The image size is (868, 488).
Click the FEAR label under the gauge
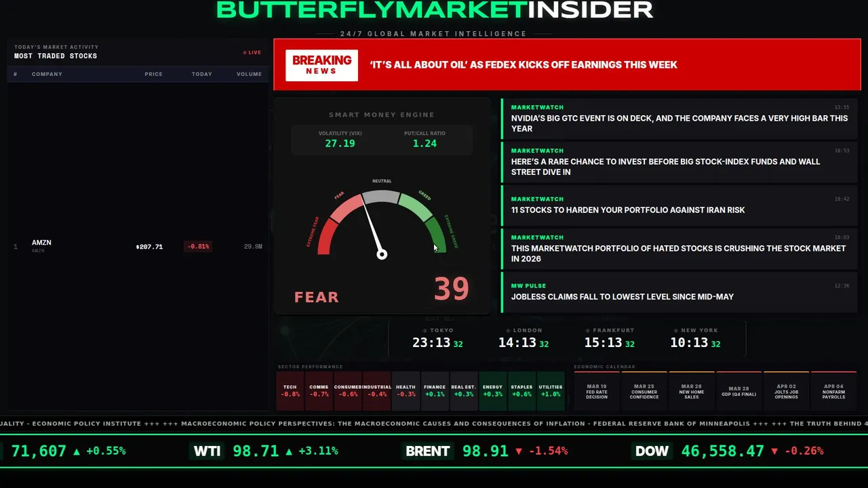tap(316, 297)
